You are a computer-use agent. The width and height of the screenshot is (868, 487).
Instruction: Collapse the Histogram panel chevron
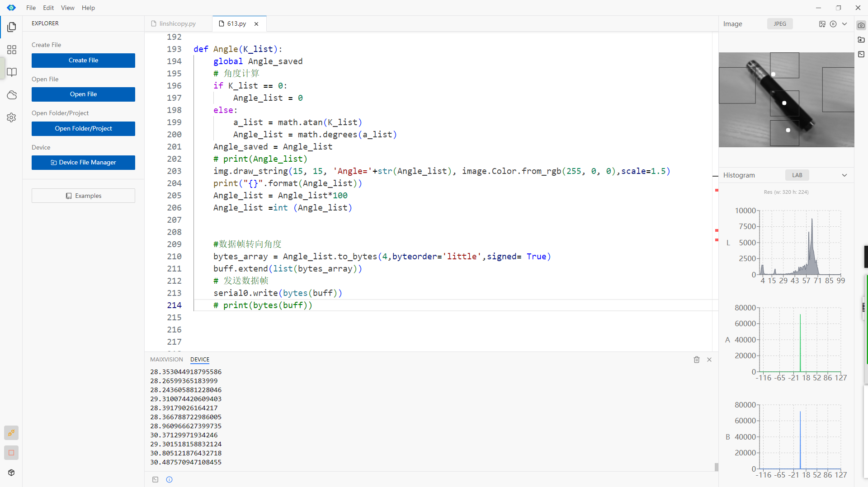[x=844, y=175]
